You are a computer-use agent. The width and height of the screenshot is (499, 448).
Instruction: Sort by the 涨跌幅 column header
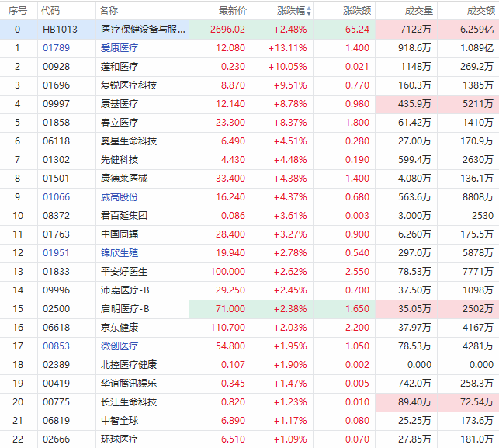coord(293,11)
